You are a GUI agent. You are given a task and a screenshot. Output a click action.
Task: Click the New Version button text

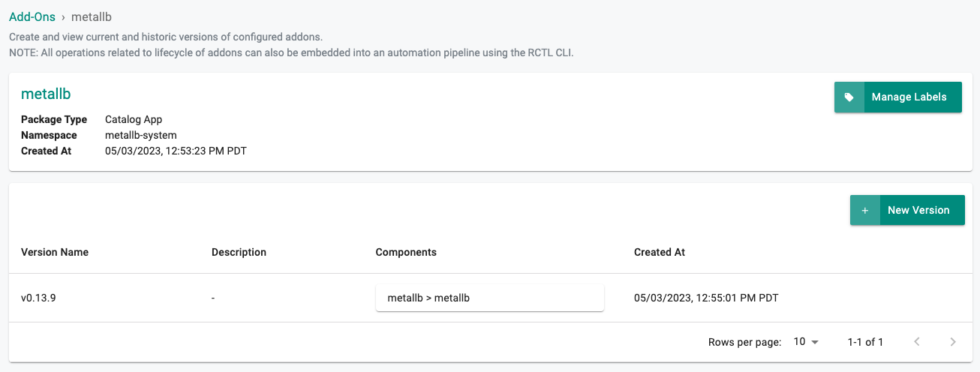pos(918,211)
